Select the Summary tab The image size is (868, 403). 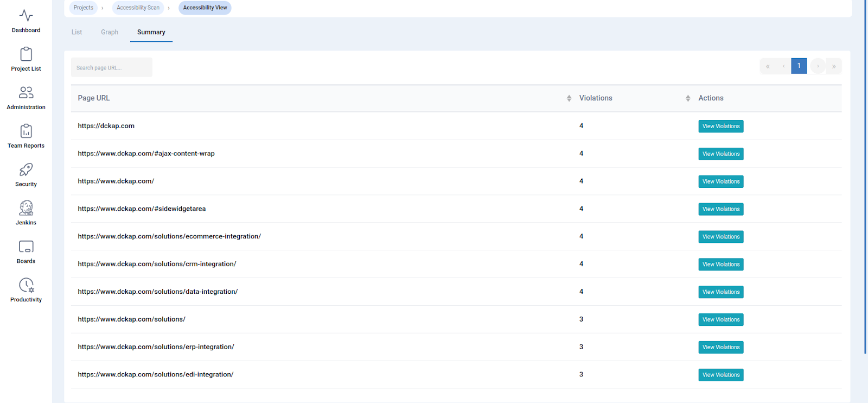[x=151, y=33]
